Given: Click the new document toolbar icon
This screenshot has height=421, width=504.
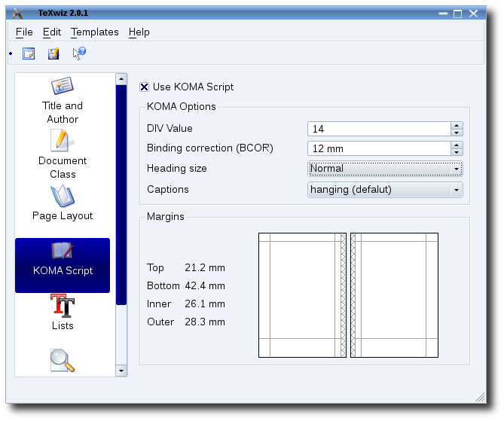Looking at the screenshot, I should 29,53.
